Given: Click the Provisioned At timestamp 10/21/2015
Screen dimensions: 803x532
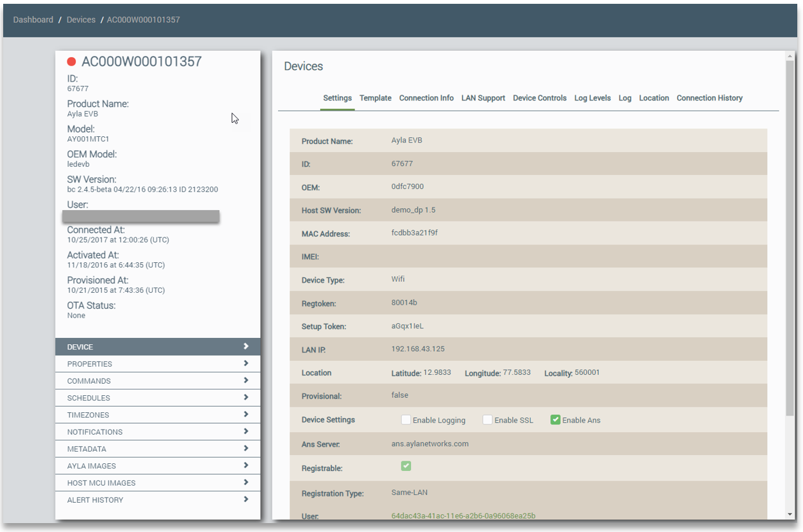Looking at the screenshot, I should pyautogui.click(x=116, y=290).
